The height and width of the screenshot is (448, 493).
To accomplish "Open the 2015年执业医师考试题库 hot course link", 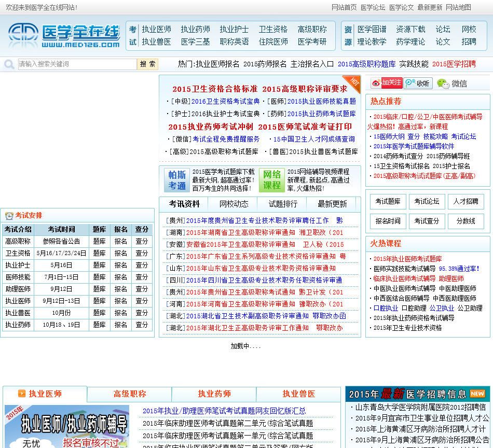I will point(407,259).
